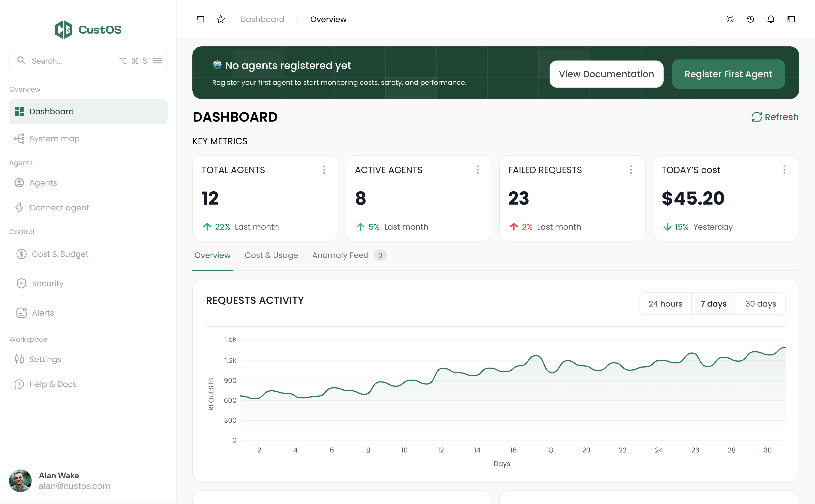Click the red up arrow for Failed Requests
Screen dimensions: 815x504
tap(514, 227)
